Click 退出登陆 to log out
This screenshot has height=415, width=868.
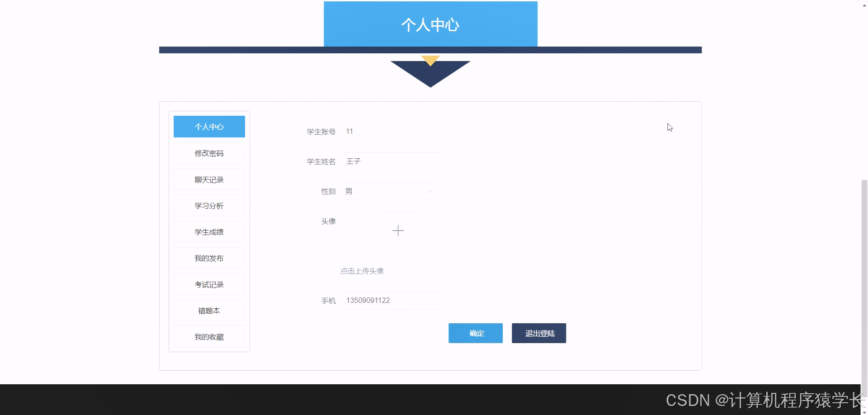point(538,333)
